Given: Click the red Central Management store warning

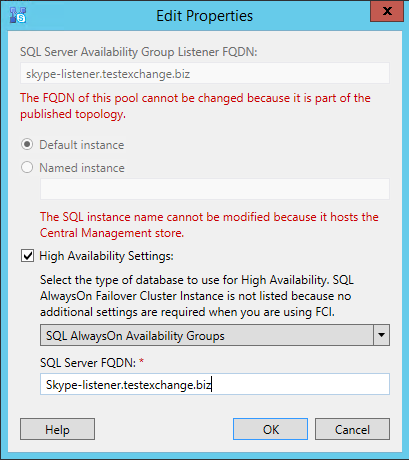Looking at the screenshot, I should (x=209, y=225).
